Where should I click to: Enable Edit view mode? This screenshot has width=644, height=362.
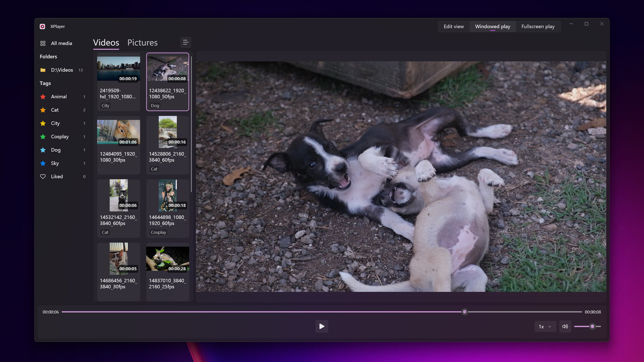pyautogui.click(x=453, y=26)
